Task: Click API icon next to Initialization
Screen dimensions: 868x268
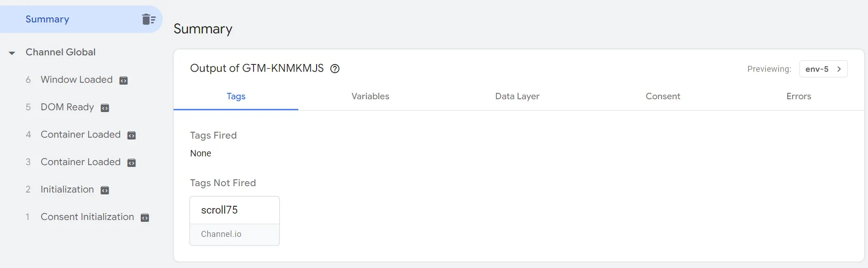Action: click(105, 190)
